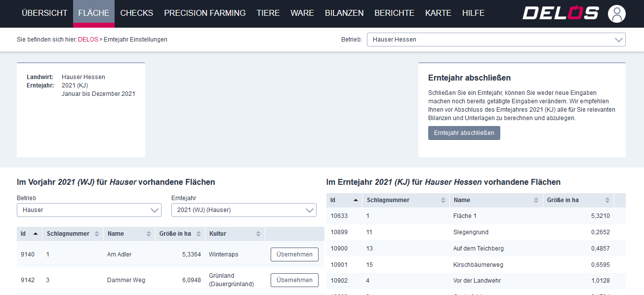Open the Erntejahr dropdown 2021 (WJ) (Hauser)
Viewport: 644px width, 295px height.
coord(244,210)
